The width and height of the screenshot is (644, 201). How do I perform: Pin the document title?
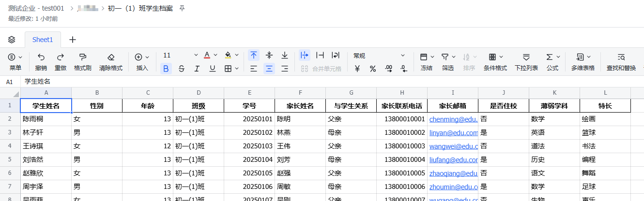click(182, 9)
